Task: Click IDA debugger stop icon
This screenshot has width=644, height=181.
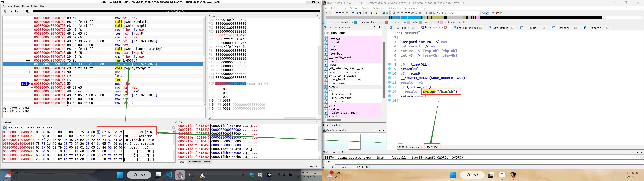Action: pyautogui.click(x=434, y=13)
